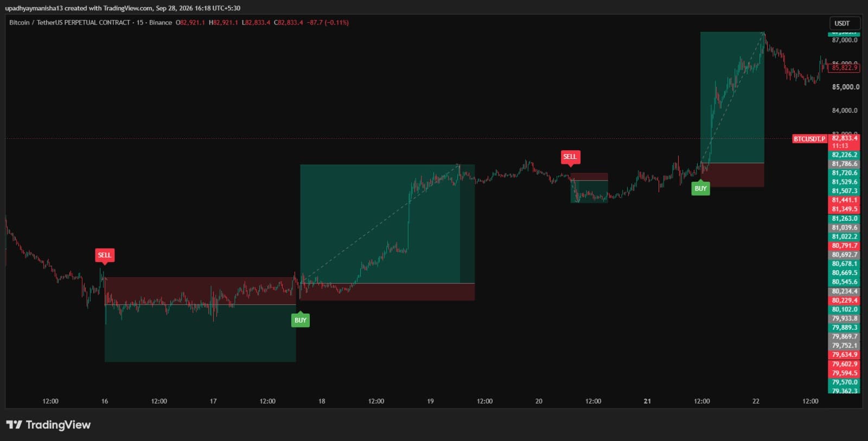Click the 82,226.2 green price label
The height and width of the screenshot is (441, 868).
(x=845, y=155)
